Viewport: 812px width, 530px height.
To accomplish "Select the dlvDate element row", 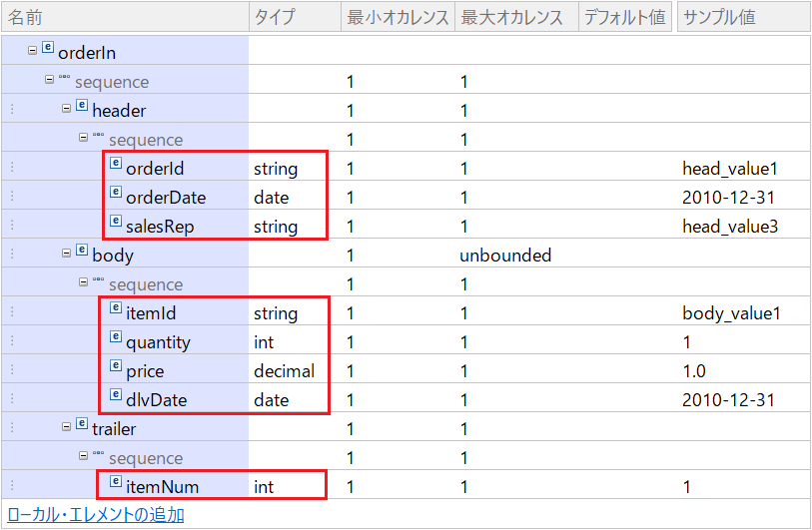I will pyautogui.click(x=406, y=398).
